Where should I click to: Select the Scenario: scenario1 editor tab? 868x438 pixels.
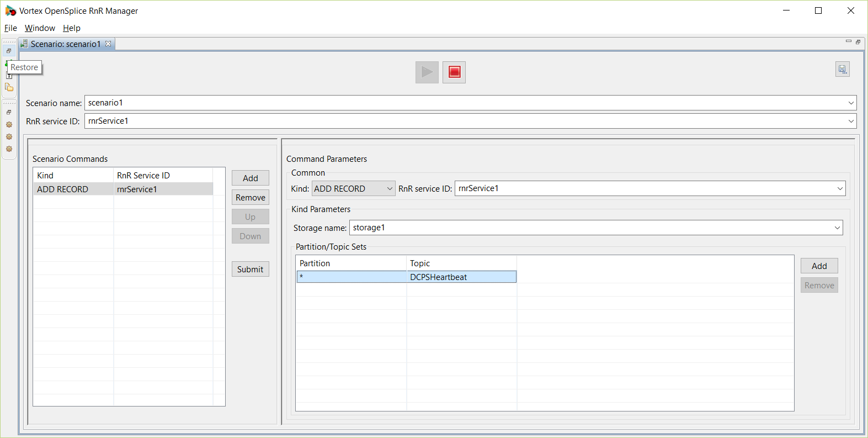point(66,44)
